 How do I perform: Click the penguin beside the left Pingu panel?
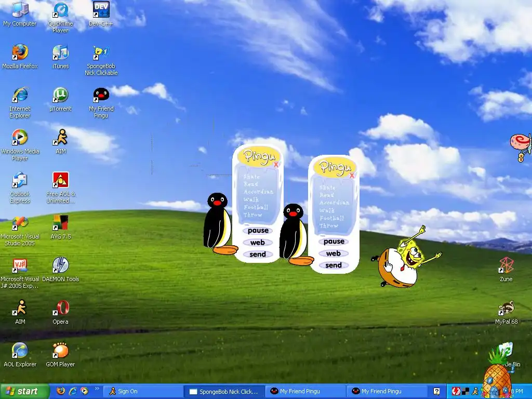coord(219,224)
